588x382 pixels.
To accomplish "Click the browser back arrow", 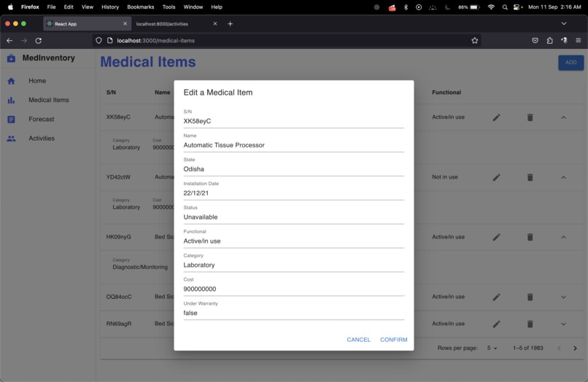I will click(9, 41).
